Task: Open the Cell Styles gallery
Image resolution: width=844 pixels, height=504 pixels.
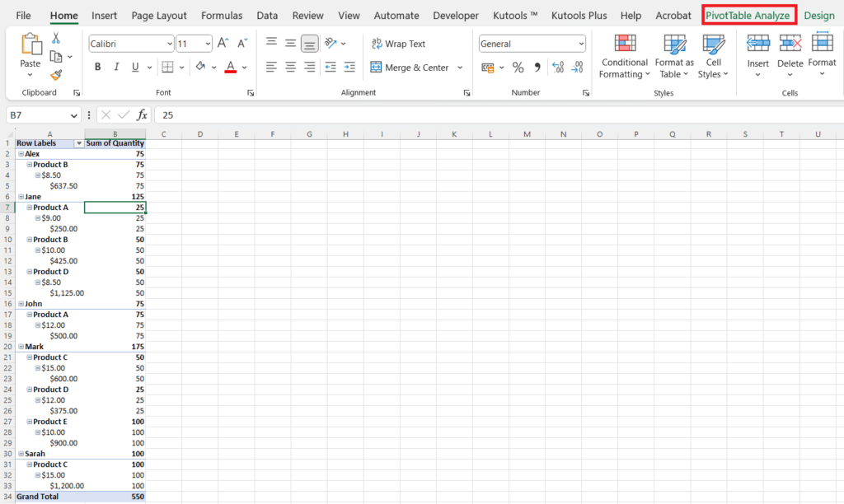Action: coord(714,58)
